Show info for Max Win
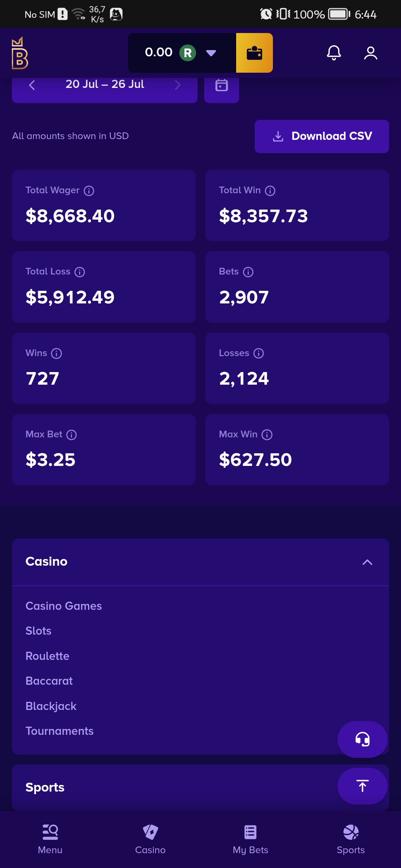This screenshot has width=401, height=868. (x=267, y=434)
